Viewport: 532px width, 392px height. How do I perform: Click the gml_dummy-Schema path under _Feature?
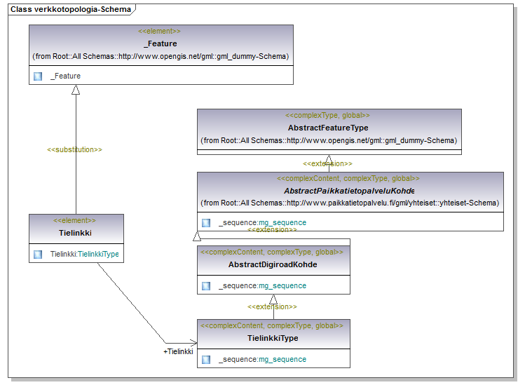coord(161,56)
